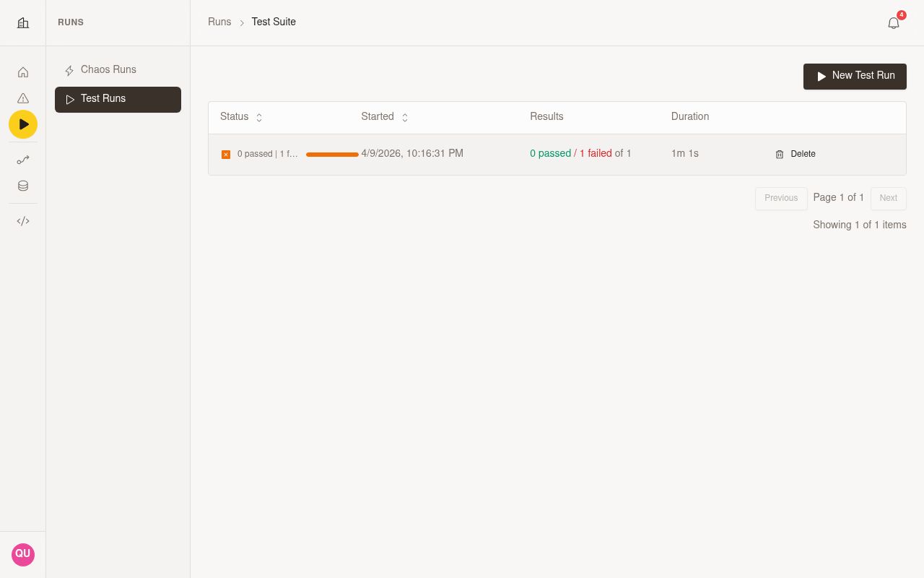
Task: Click the trash icon in the run row
Action: click(780, 154)
